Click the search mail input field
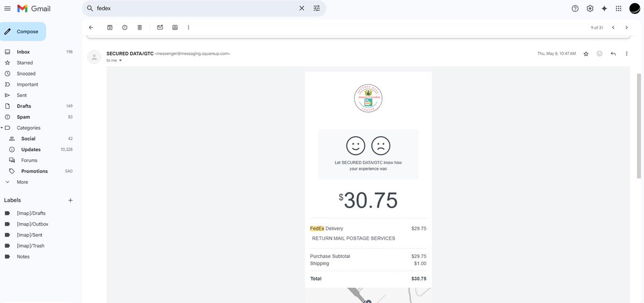The image size is (644, 303). click(196, 9)
